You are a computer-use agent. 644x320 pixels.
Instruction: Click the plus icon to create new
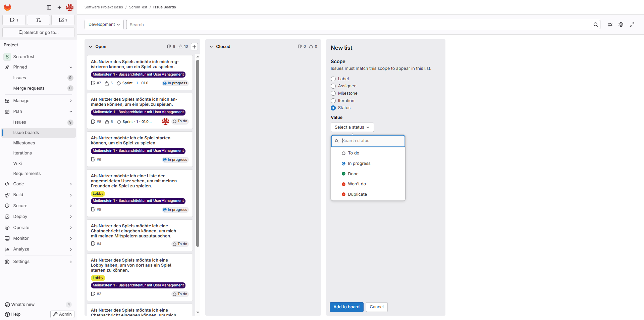pyautogui.click(x=59, y=7)
